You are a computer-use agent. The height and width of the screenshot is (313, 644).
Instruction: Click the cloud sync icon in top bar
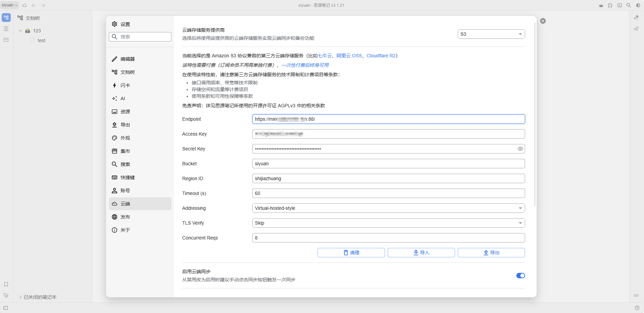tap(25, 5)
